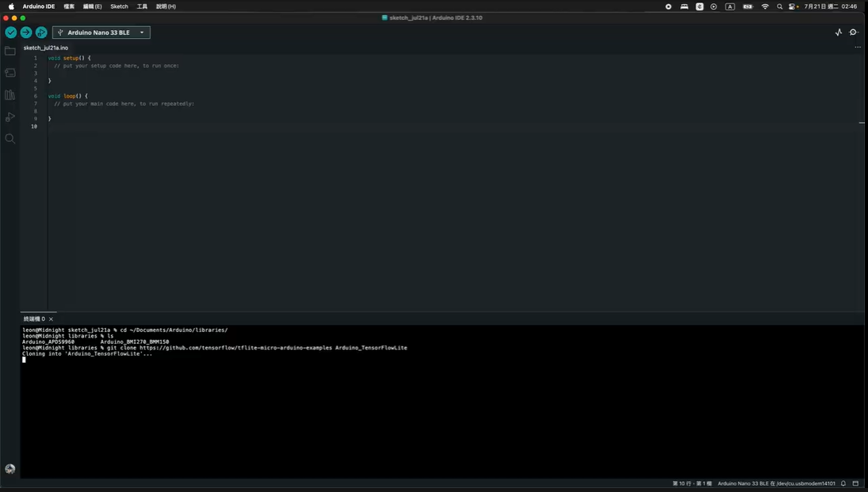Open the 編輯 (E) menu
This screenshot has height=492, width=868.
coord(93,6)
